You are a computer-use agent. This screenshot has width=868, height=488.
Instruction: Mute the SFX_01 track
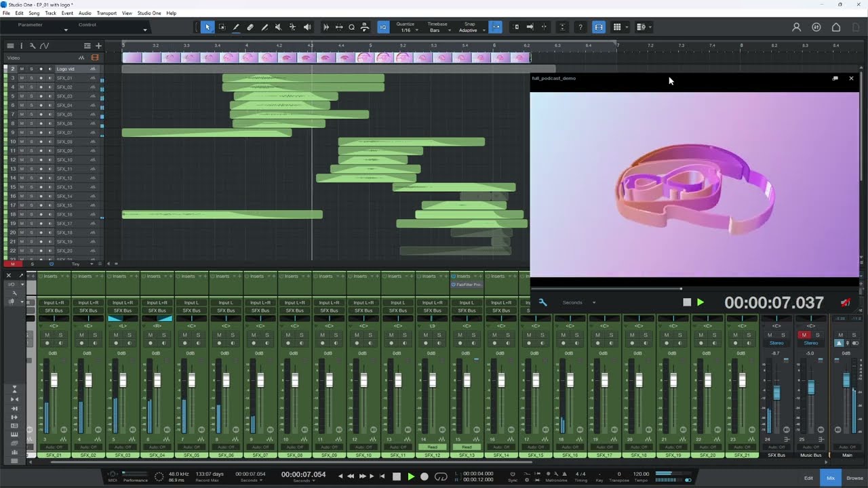pos(22,78)
